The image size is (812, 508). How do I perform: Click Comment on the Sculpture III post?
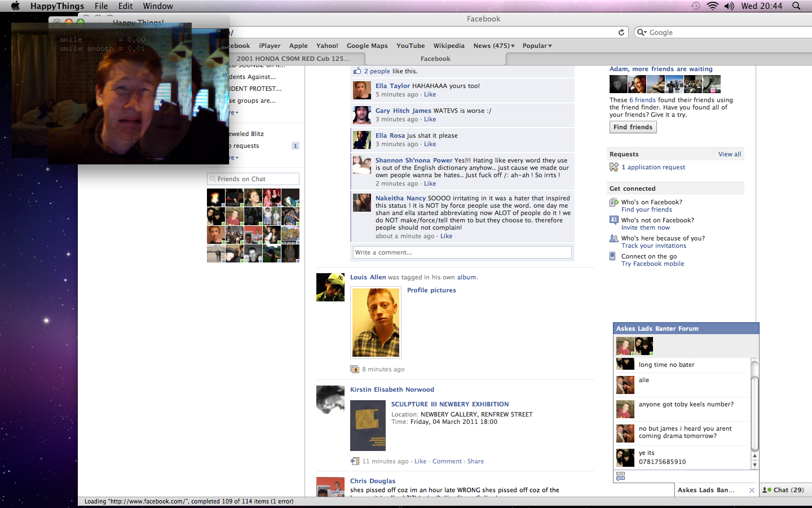click(x=447, y=461)
